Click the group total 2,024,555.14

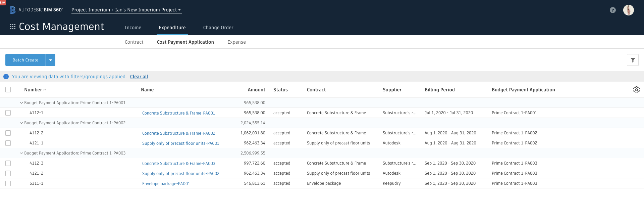tap(253, 123)
